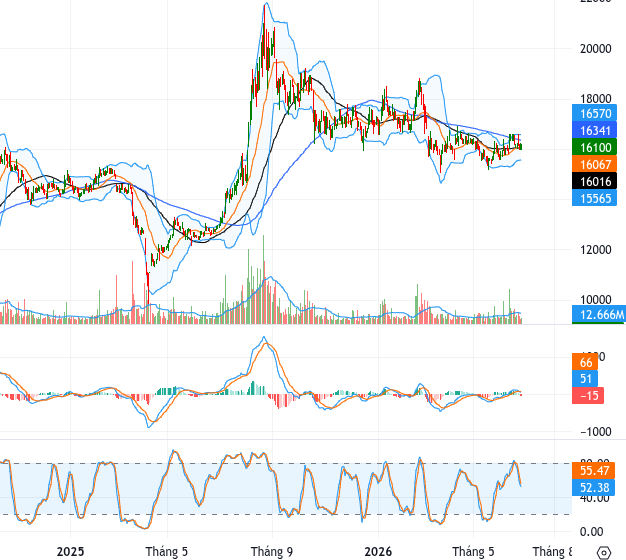
Task: Select the orange 16067 moving average label
Action: (594, 164)
